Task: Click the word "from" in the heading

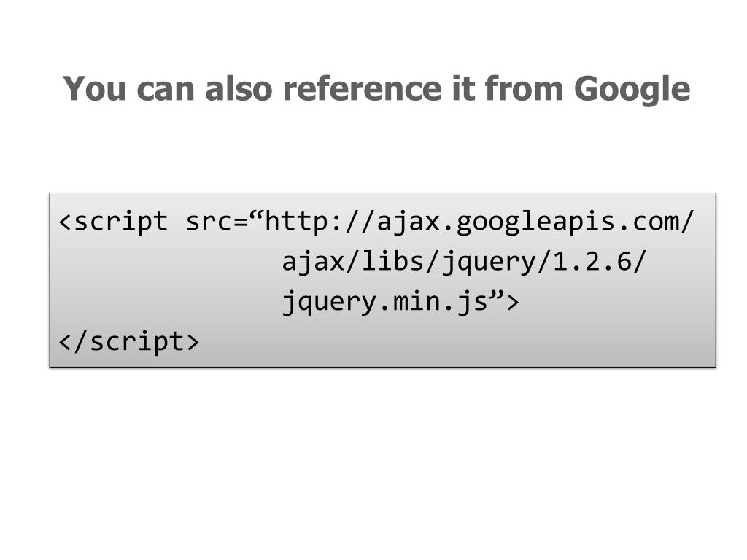Action: coord(524,89)
